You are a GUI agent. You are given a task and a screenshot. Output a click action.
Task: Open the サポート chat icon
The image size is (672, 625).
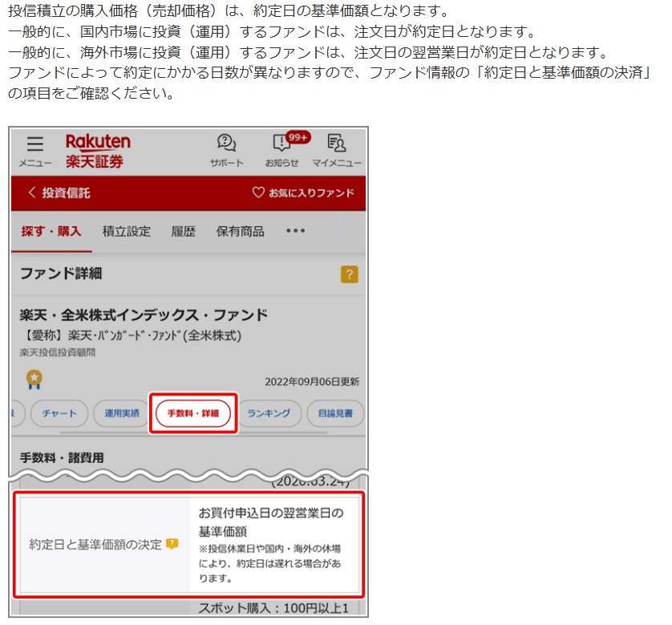[226, 150]
